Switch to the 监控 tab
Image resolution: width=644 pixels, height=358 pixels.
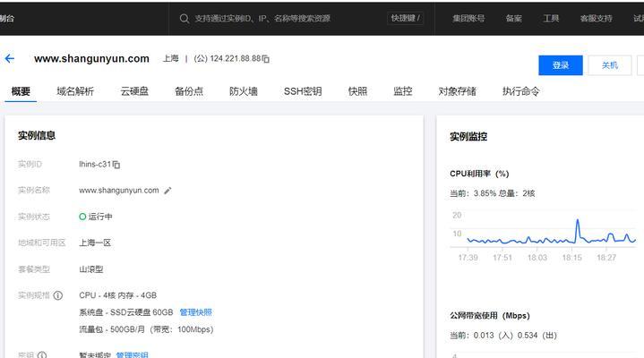click(403, 91)
